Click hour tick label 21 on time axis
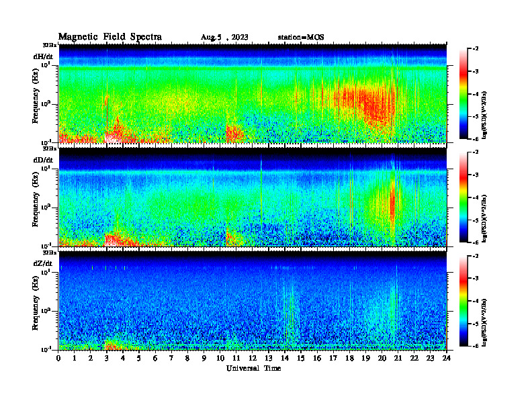The image size is (532, 411). 398,358
